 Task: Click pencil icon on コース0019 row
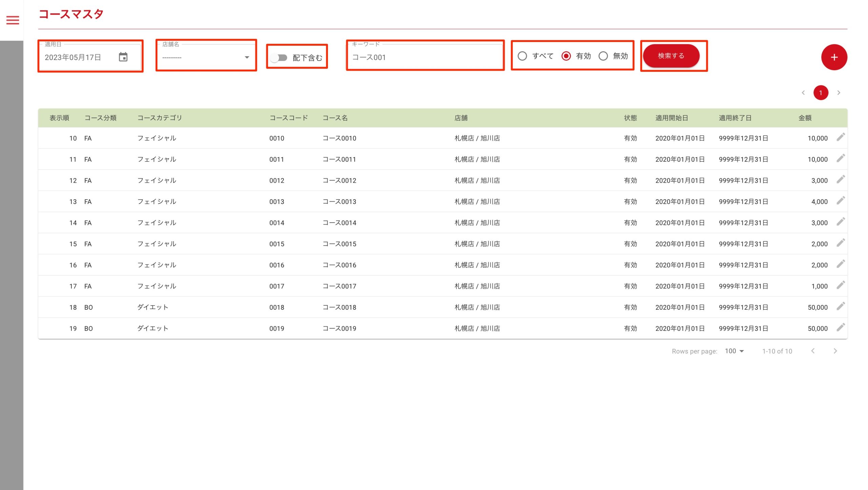click(x=840, y=327)
